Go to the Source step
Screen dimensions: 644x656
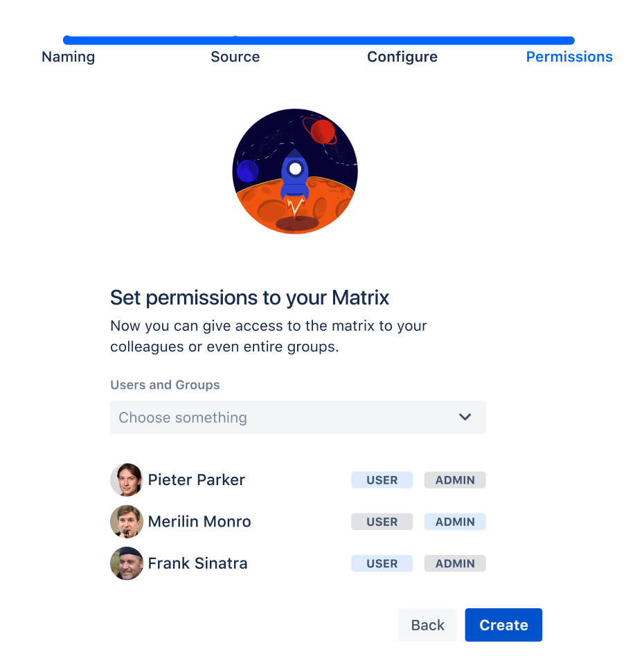coord(235,57)
